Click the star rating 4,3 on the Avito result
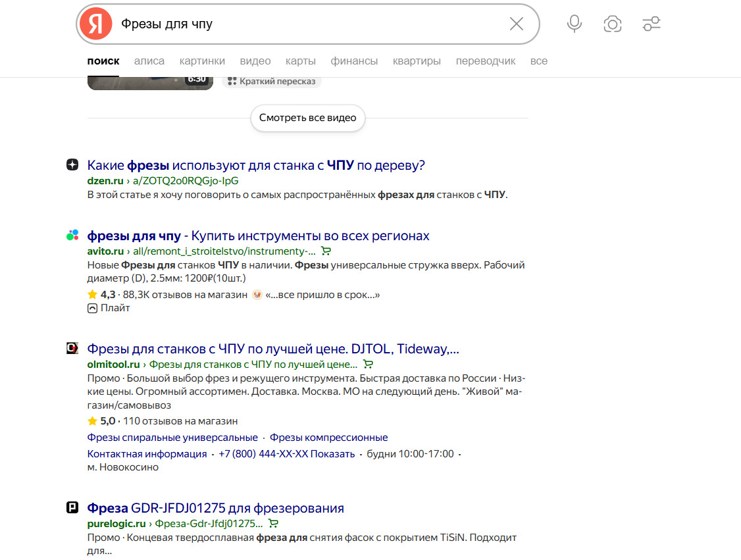Viewport: 741px width, 560px height. 101,294
